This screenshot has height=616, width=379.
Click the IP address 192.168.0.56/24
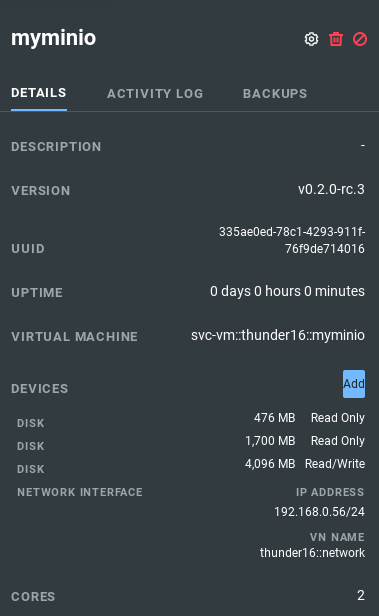tap(319, 512)
